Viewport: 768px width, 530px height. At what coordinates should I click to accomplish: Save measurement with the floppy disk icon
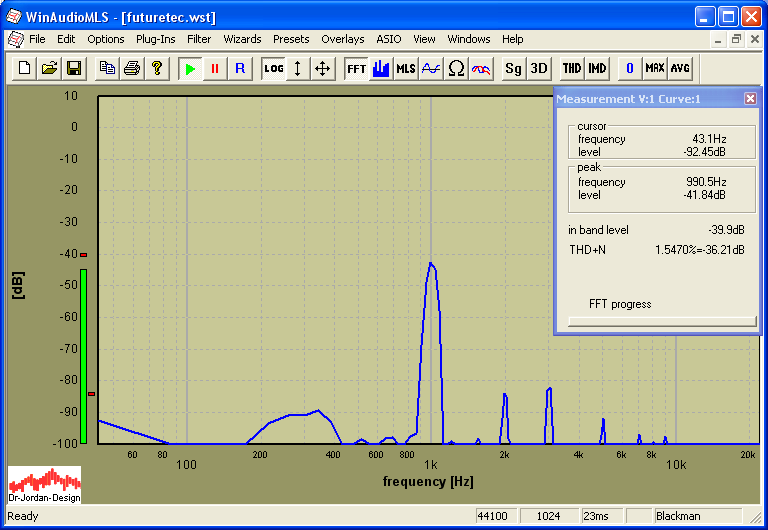coord(73,68)
